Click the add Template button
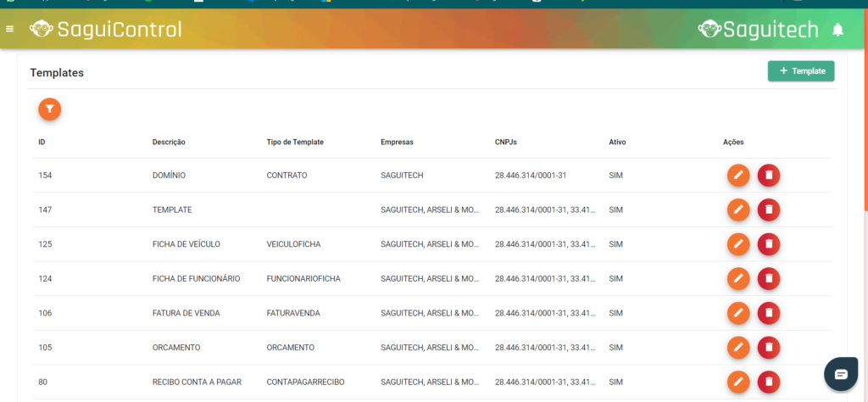 click(x=801, y=71)
